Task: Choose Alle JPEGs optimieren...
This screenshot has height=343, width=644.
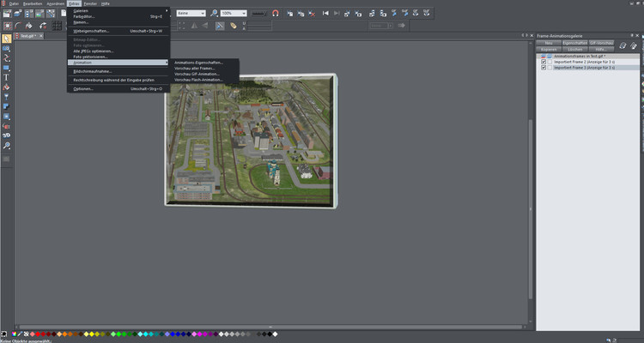Action: tap(118, 51)
